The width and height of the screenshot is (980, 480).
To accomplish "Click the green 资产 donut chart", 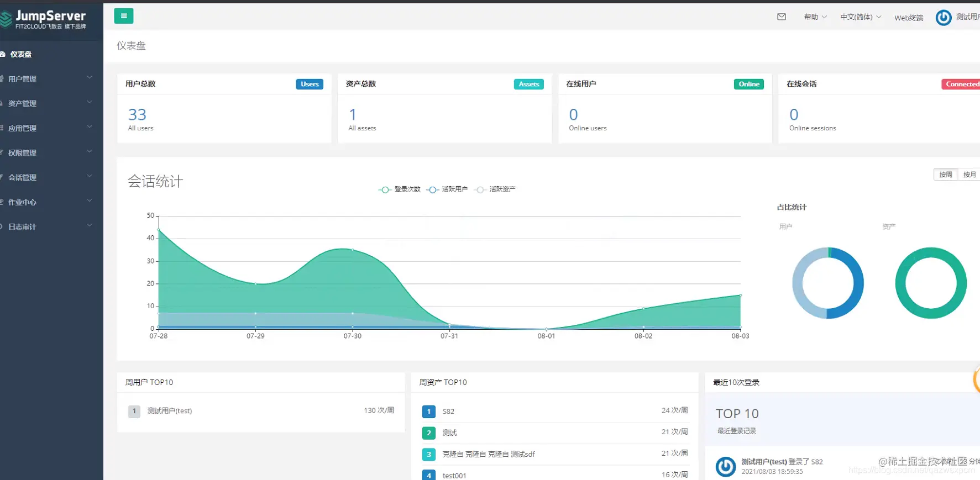I will (931, 283).
